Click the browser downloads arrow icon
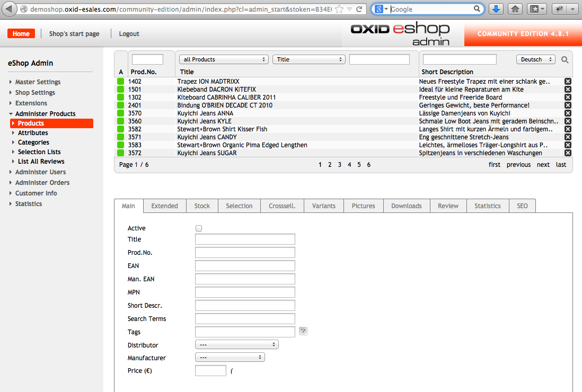 [496, 9]
